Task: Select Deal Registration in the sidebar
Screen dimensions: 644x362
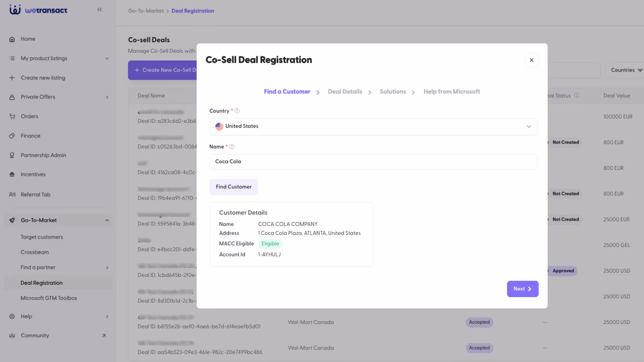Action: coord(58,283)
